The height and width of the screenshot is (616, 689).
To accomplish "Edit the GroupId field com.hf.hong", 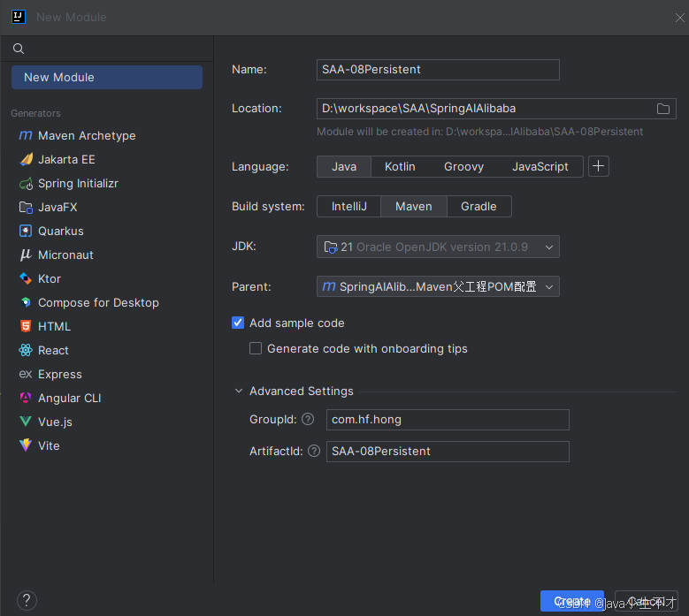I will click(448, 420).
